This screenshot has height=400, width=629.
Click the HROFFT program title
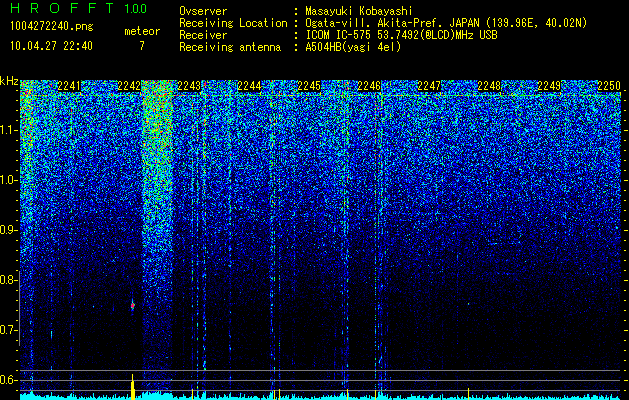pyautogui.click(x=63, y=8)
